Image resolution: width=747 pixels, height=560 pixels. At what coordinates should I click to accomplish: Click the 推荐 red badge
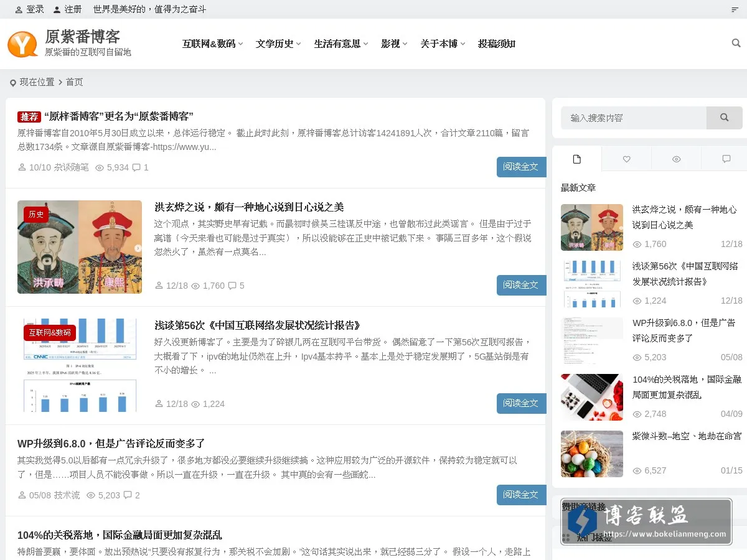(29, 116)
